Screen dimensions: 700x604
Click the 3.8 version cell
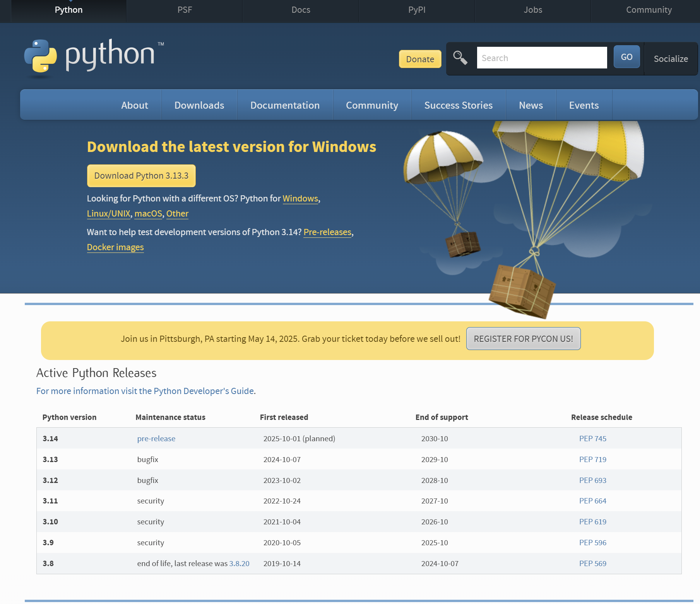48,563
